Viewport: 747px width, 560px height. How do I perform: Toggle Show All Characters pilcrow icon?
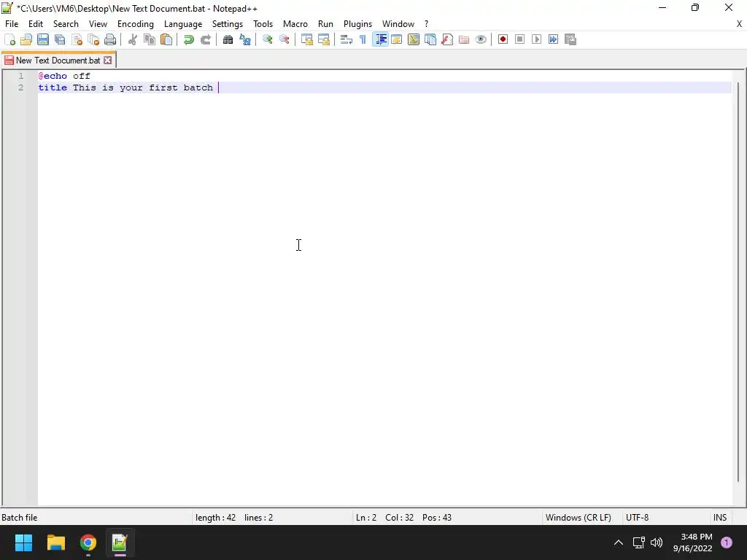(363, 39)
